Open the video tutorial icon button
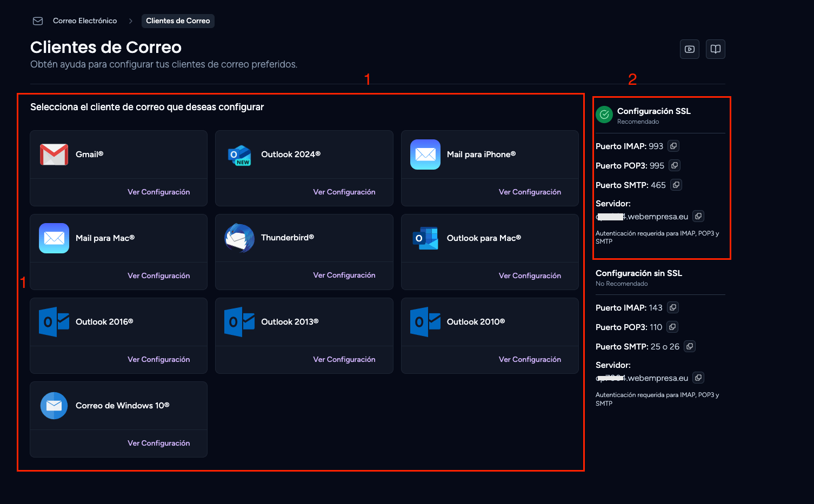Screen dimensions: 814x504 (690, 49)
